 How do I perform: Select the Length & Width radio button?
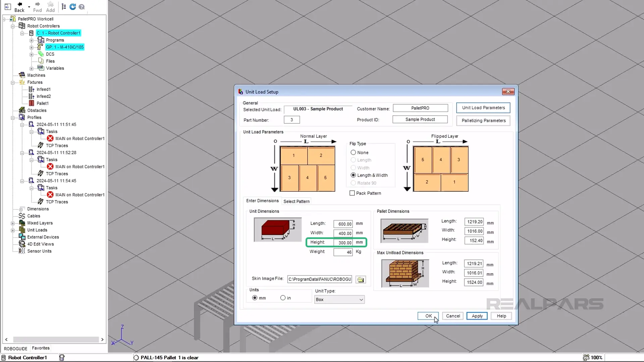pyautogui.click(x=353, y=175)
